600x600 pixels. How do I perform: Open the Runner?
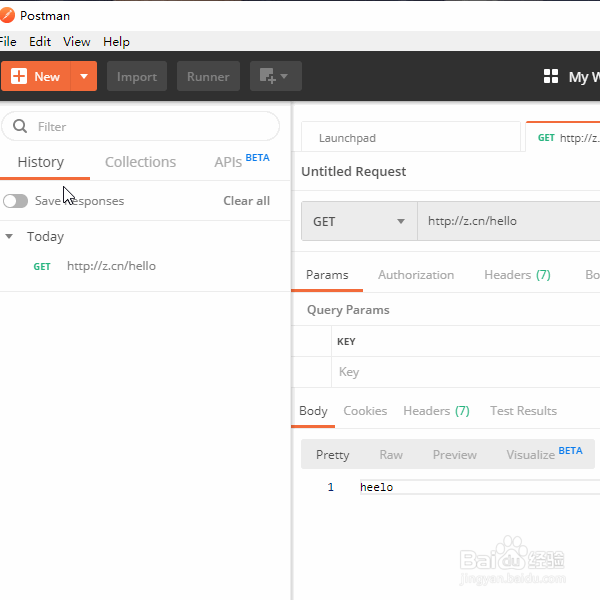tap(208, 76)
